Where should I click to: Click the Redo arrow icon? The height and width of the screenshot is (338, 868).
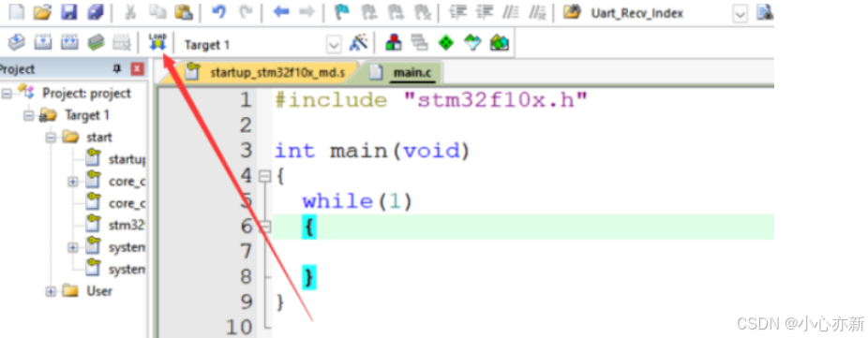tap(246, 11)
